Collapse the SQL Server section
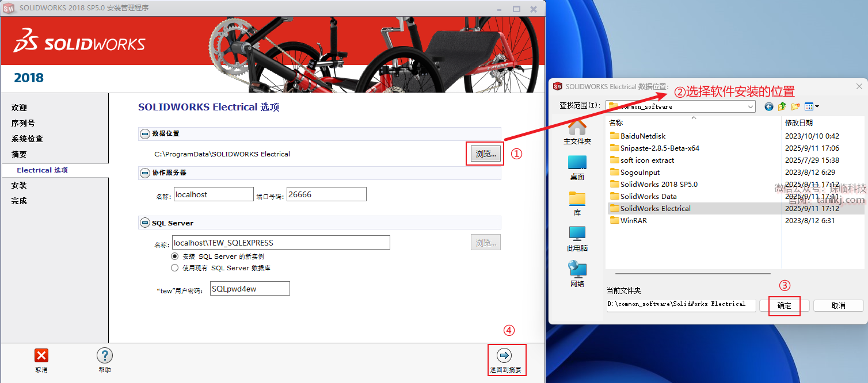 point(144,223)
